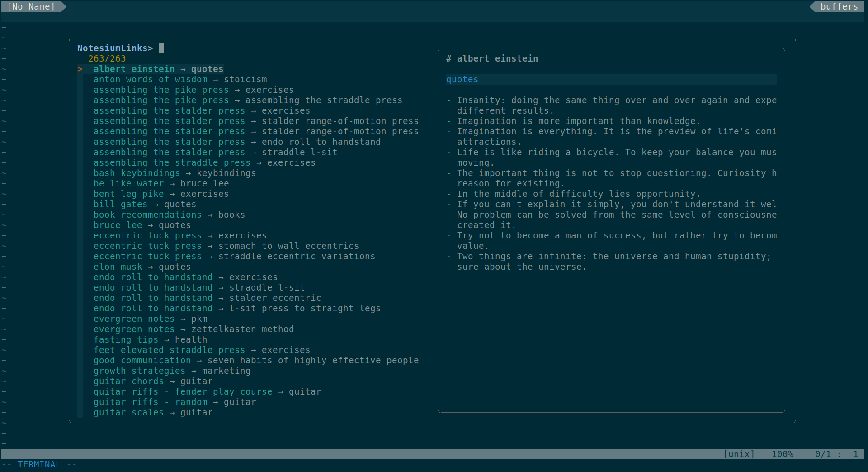Select 'bill gates → quotes' row

point(145,204)
